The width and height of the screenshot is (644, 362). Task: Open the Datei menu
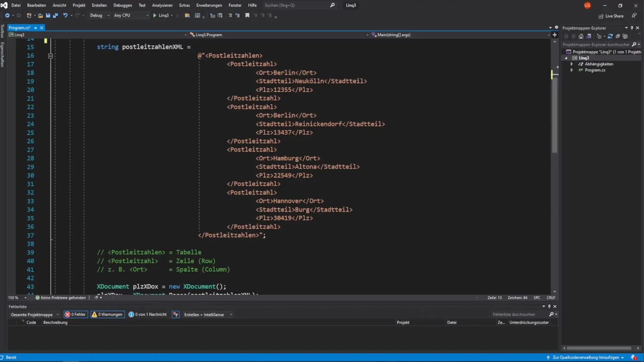pyautogui.click(x=16, y=5)
